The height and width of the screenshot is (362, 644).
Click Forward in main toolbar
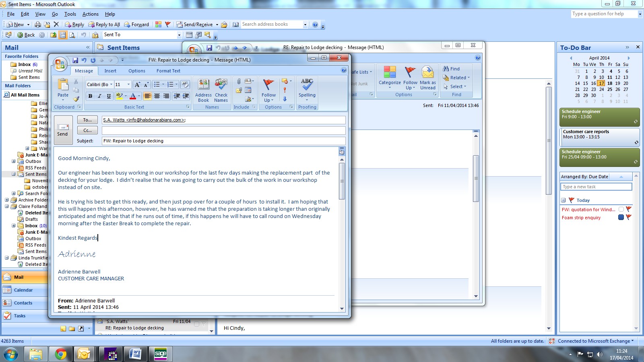(136, 25)
